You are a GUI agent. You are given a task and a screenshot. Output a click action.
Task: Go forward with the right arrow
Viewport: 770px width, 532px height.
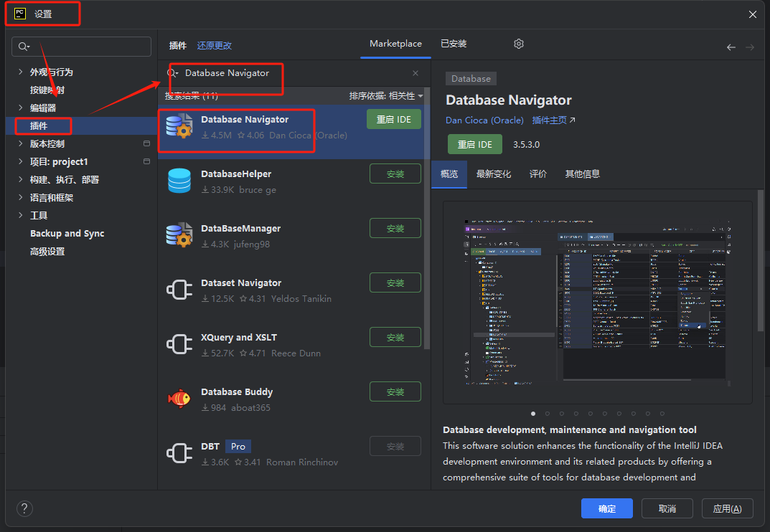[x=750, y=47]
